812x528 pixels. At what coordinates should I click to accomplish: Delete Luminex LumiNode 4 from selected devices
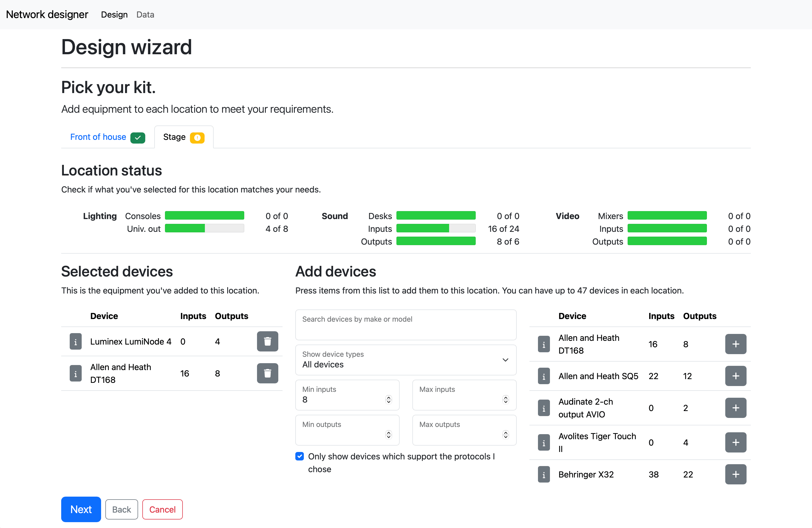(267, 341)
